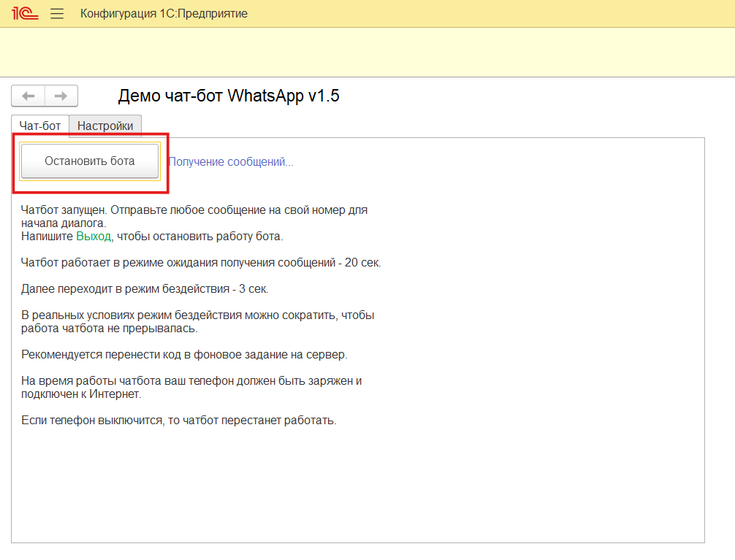Click the back navigation arrow
Screen dimensions: 735x560
point(28,96)
